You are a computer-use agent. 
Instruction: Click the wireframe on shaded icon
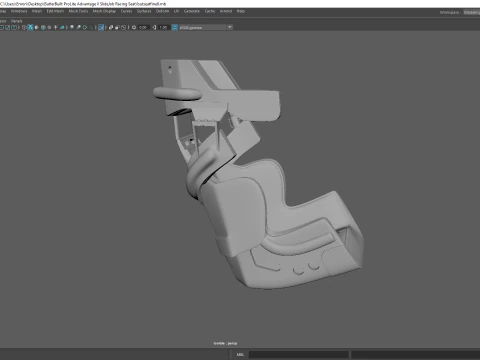(43, 27)
